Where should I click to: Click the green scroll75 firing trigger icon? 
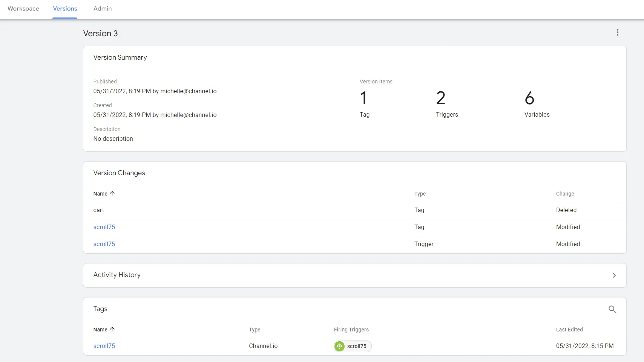point(339,346)
